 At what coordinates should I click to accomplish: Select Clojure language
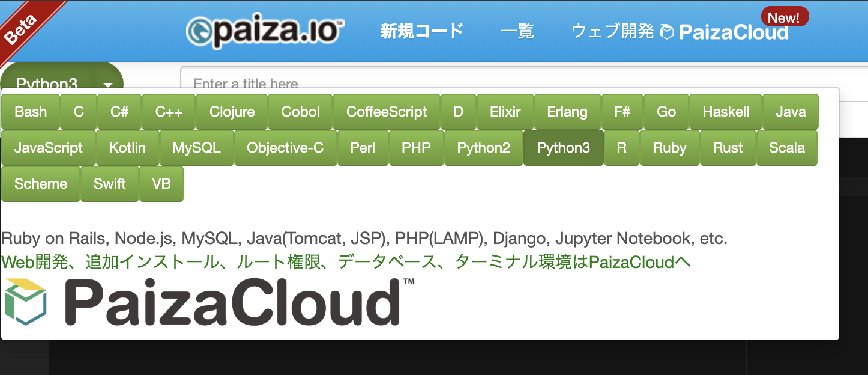[232, 112]
